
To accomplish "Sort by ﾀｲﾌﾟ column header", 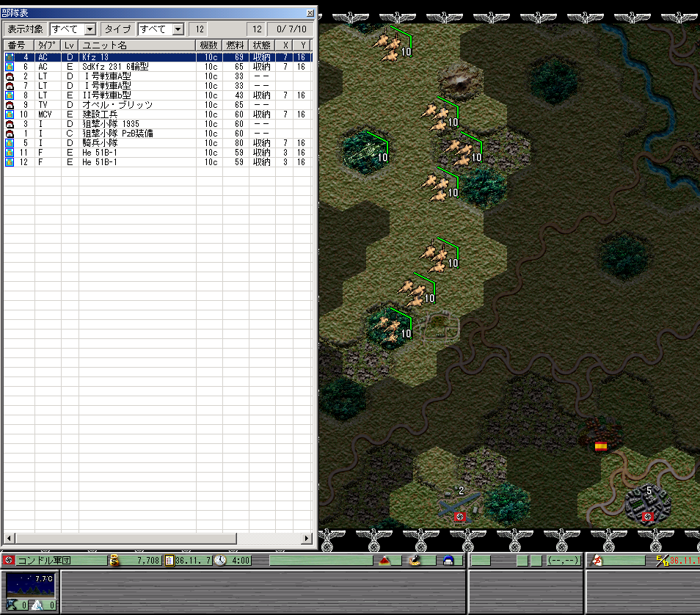I will [47, 45].
